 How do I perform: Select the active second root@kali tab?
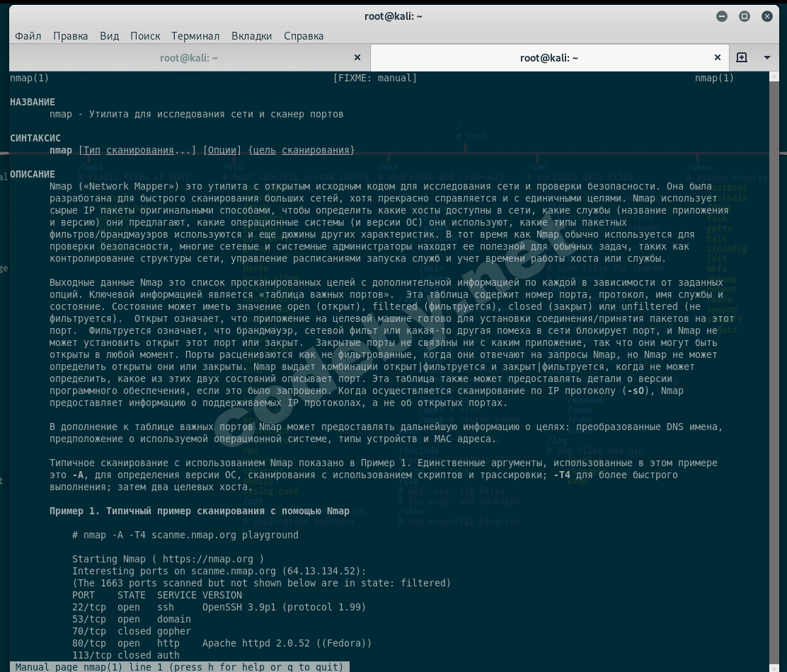click(x=549, y=58)
